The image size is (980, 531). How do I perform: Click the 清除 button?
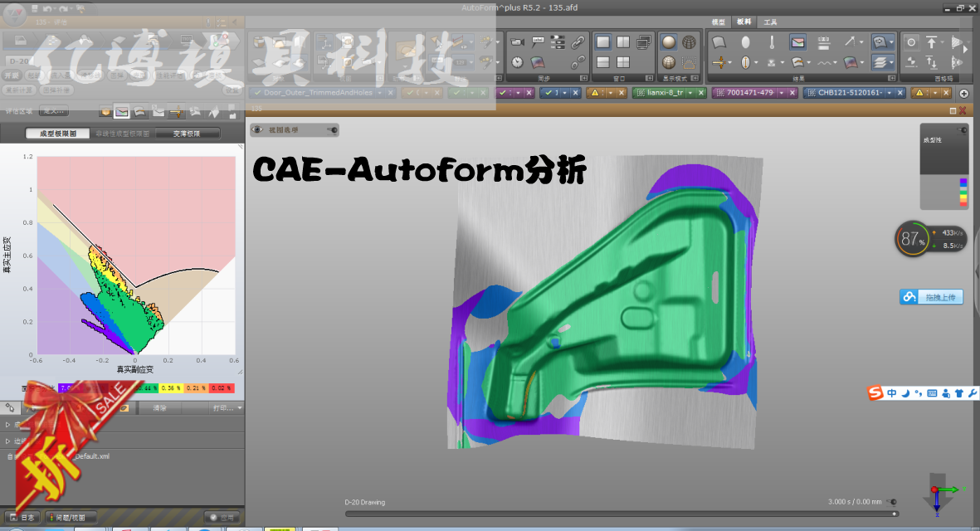[x=160, y=408]
